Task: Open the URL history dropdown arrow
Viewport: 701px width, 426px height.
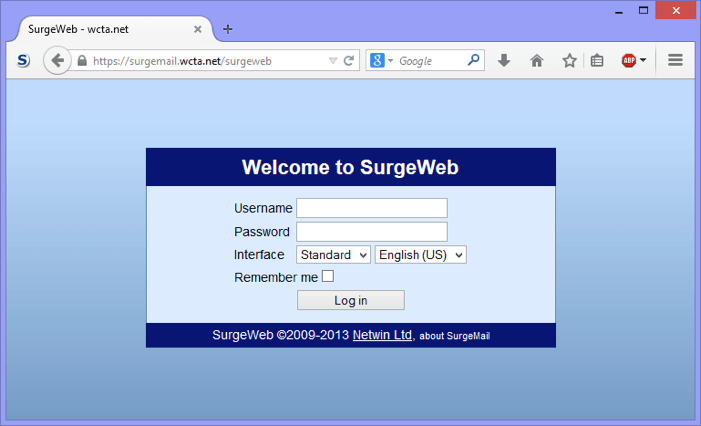Action: (x=333, y=61)
